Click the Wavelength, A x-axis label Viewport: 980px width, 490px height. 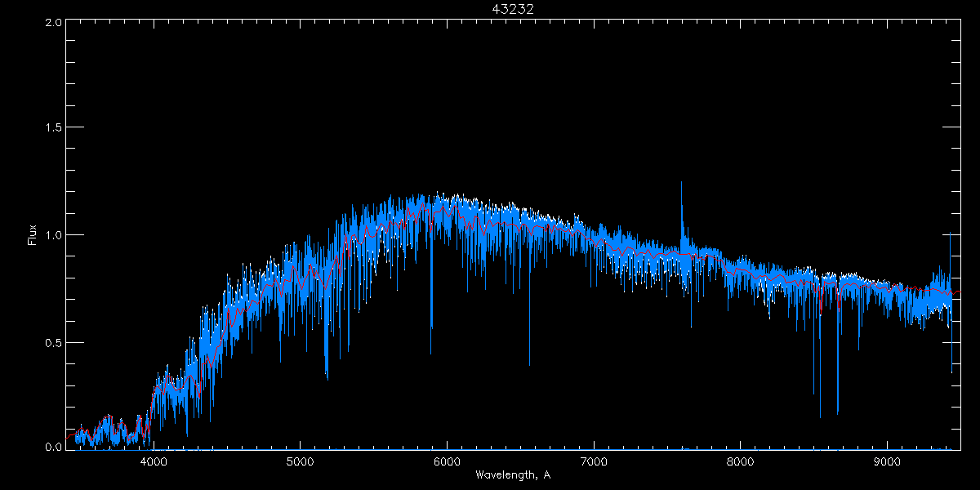point(513,475)
